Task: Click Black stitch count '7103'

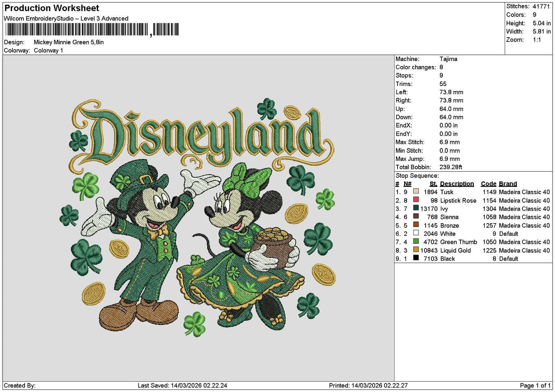Action: [431, 259]
